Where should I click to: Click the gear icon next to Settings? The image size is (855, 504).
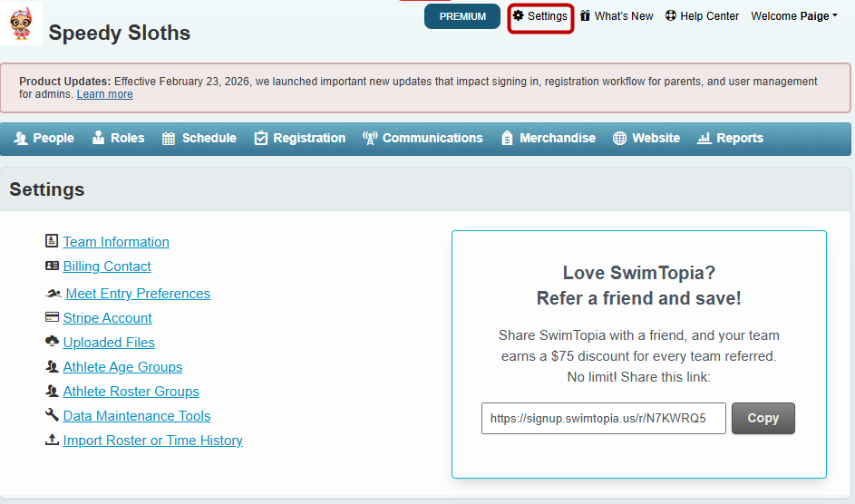click(518, 16)
